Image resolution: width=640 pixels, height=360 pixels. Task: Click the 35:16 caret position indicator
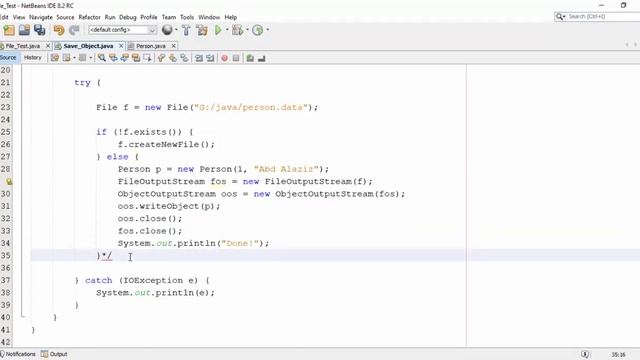pos(618,354)
